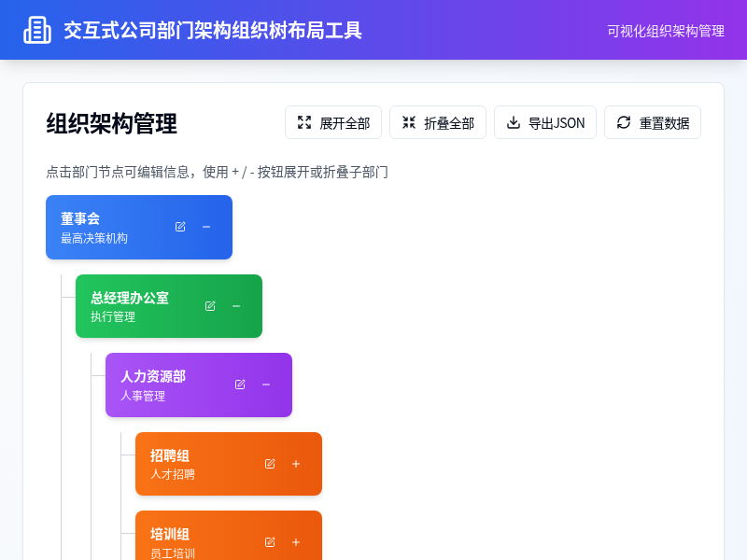
Task: Reset data via 重置数据 button
Action: (x=652, y=122)
